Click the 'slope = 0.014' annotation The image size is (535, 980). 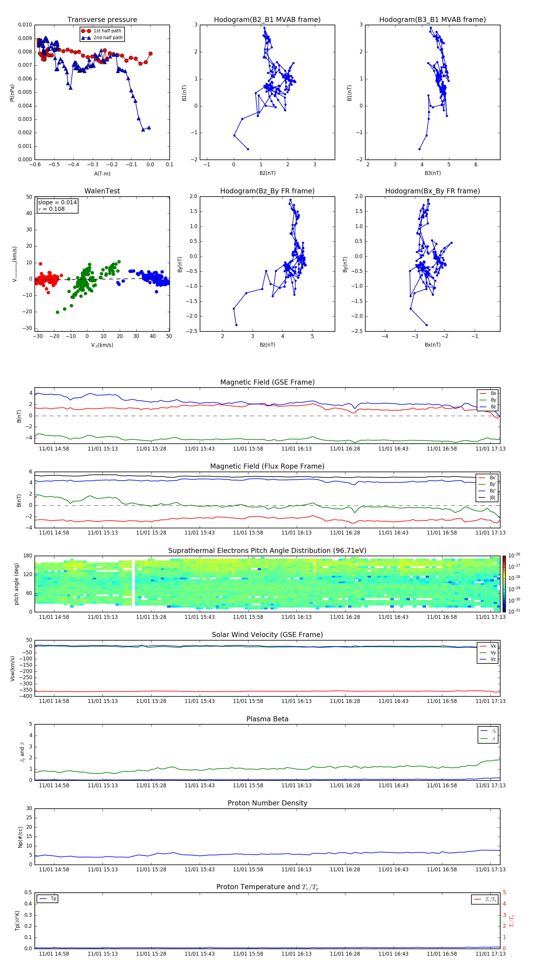tap(57, 203)
